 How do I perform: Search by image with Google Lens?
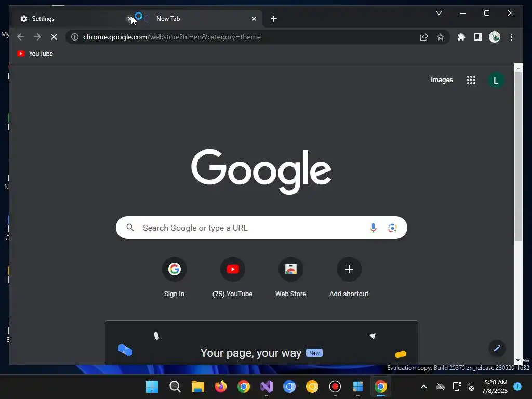click(392, 228)
